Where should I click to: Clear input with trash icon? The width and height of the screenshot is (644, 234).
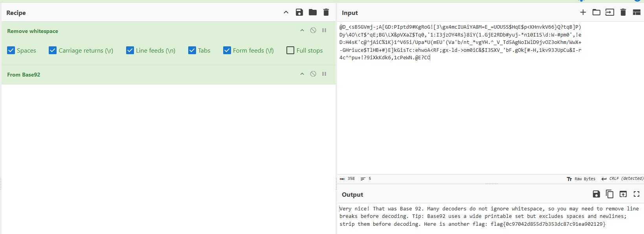click(x=623, y=12)
